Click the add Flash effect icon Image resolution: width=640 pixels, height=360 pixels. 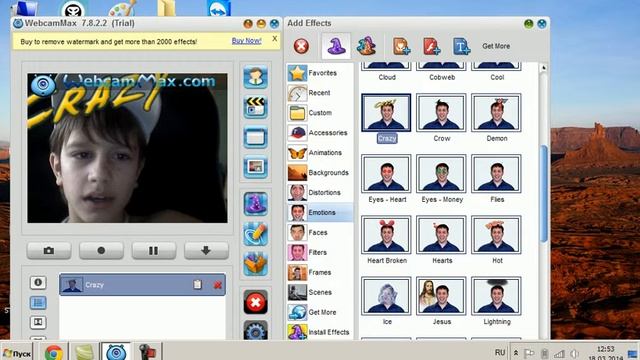point(431,46)
